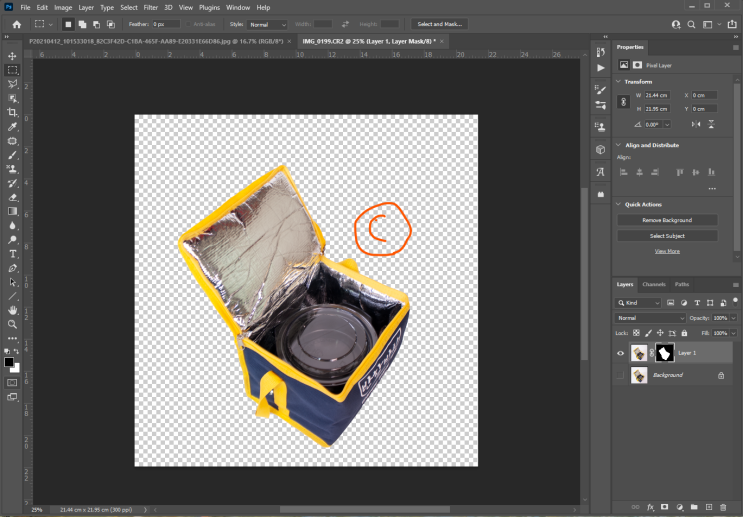Select the Pen tool
The height and width of the screenshot is (517, 743).
12,268
